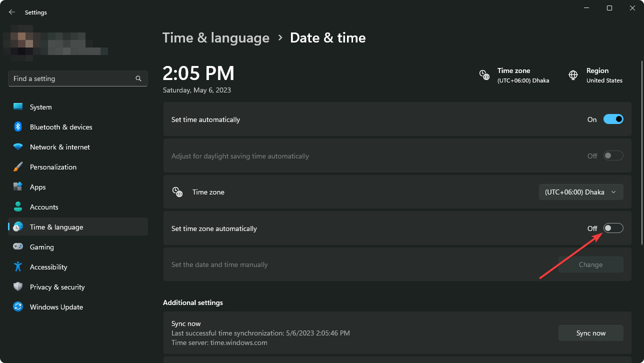Image resolution: width=644 pixels, height=363 pixels.
Task: Open Time & language from the breadcrumb
Action: click(x=216, y=37)
